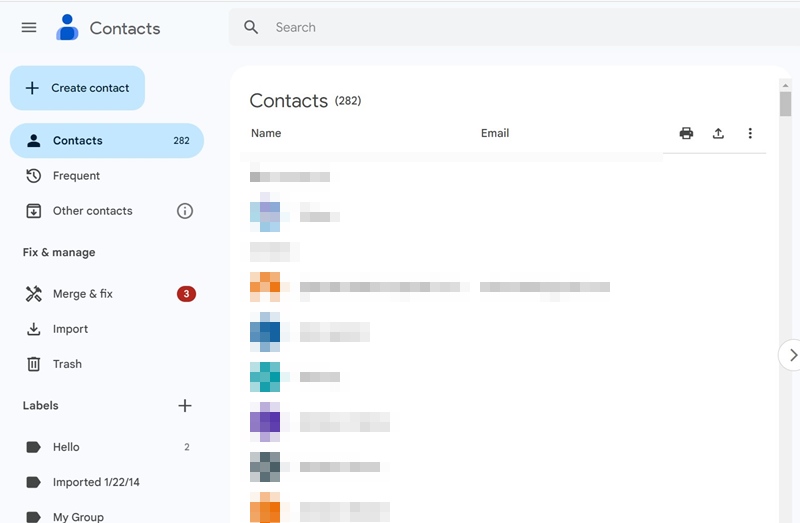The height and width of the screenshot is (523, 800).
Task: Open the Import contacts option
Action: pyautogui.click(x=70, y=329)
